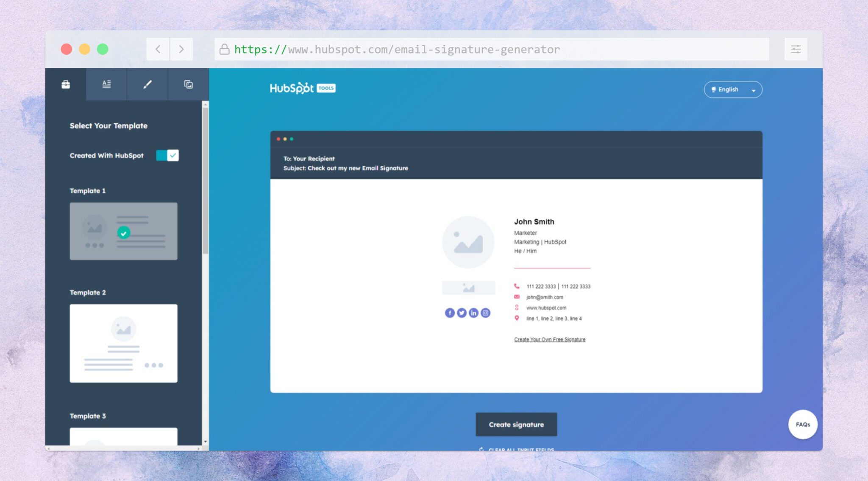Select the briefcase/profile icon tab
Screen dimensions: 868x481
(65, 84)
